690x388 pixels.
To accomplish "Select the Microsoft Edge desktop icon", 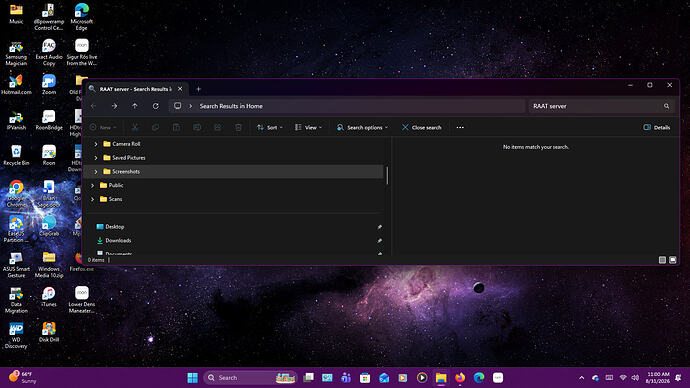I will pyautogui.click(x=81, y=17).
